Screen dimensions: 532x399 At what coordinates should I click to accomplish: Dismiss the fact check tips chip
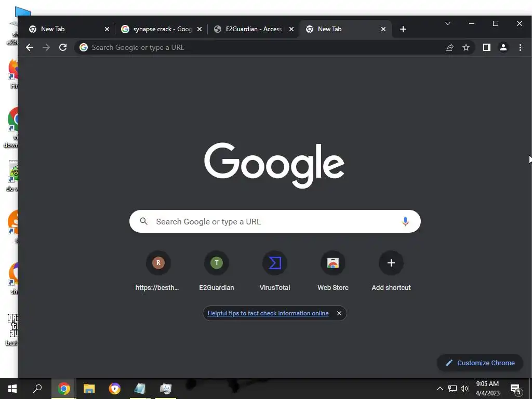(x=339, y=313)
